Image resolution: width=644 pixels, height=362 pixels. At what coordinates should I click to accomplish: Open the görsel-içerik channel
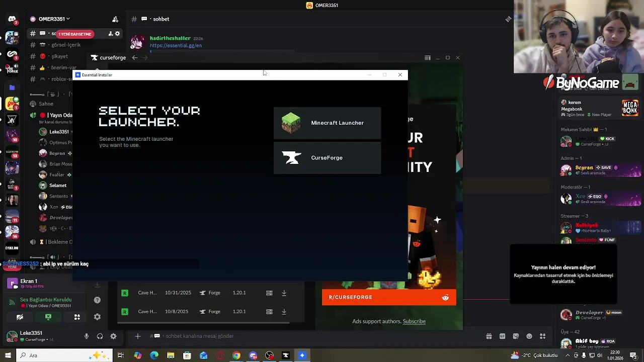point(65,45)
